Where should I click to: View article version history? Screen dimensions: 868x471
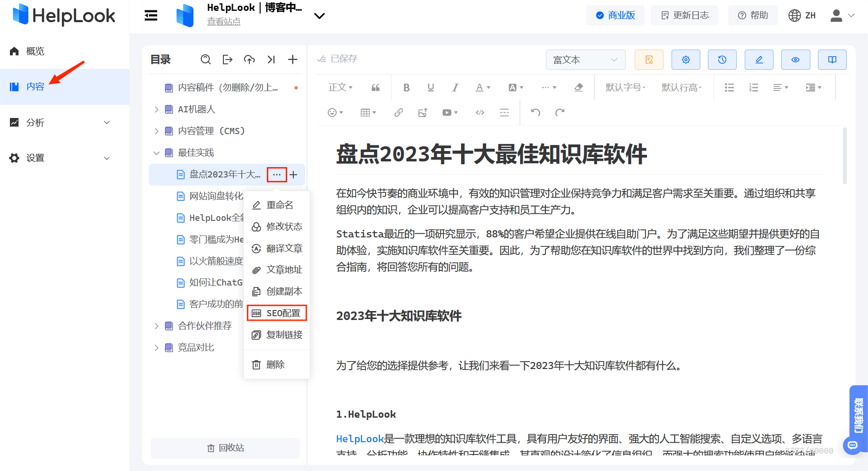(722, 60)
